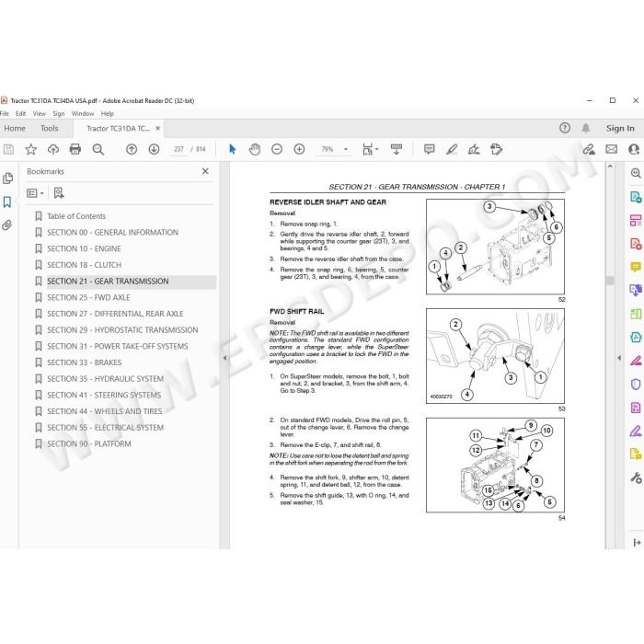The image size is (644, 644).
Task: Close the Bookmarks panel
Action: [x=205, y=171]
